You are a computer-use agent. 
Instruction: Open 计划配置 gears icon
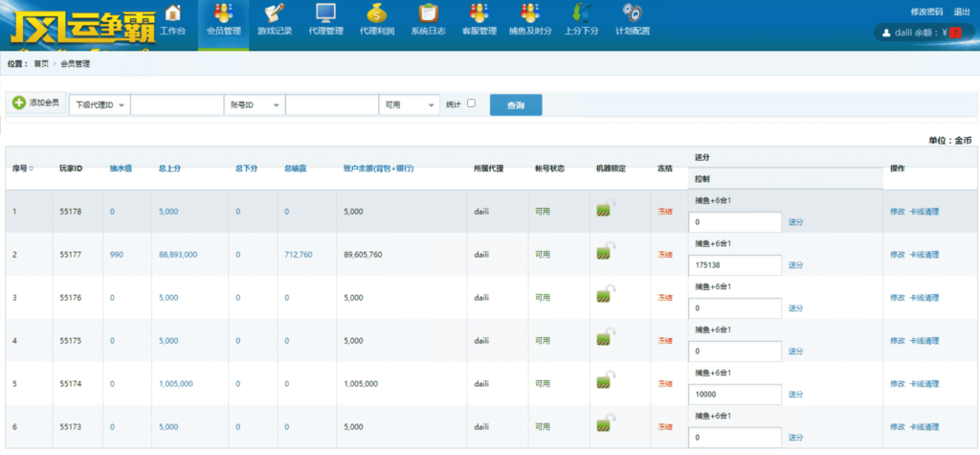point(632,13)
